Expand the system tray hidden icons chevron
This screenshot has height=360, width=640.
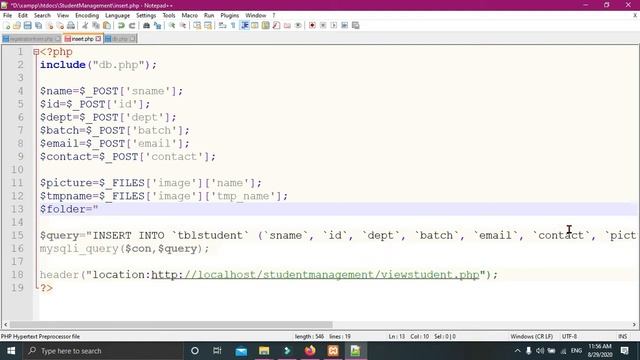pyautogui.click(x=517, y=351)
